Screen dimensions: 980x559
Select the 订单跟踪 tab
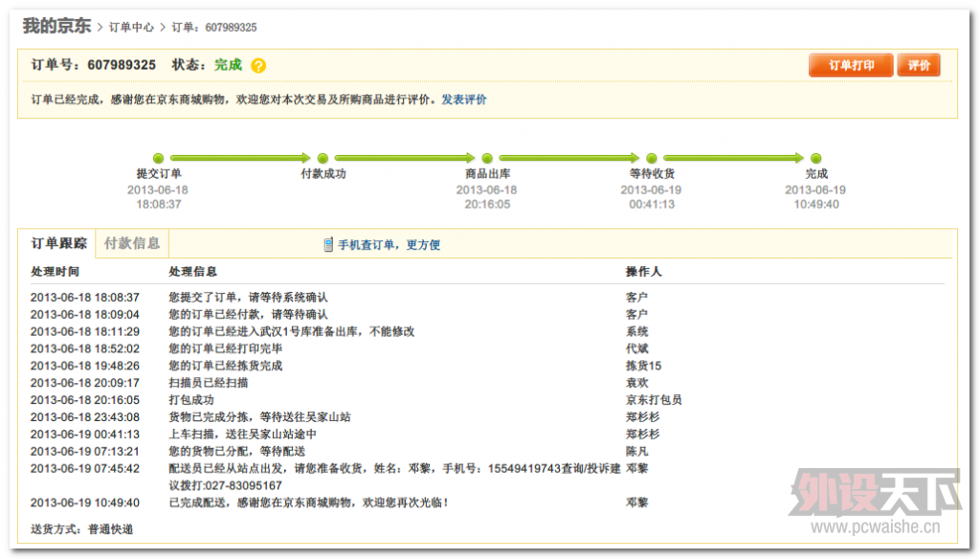[58, 243]
